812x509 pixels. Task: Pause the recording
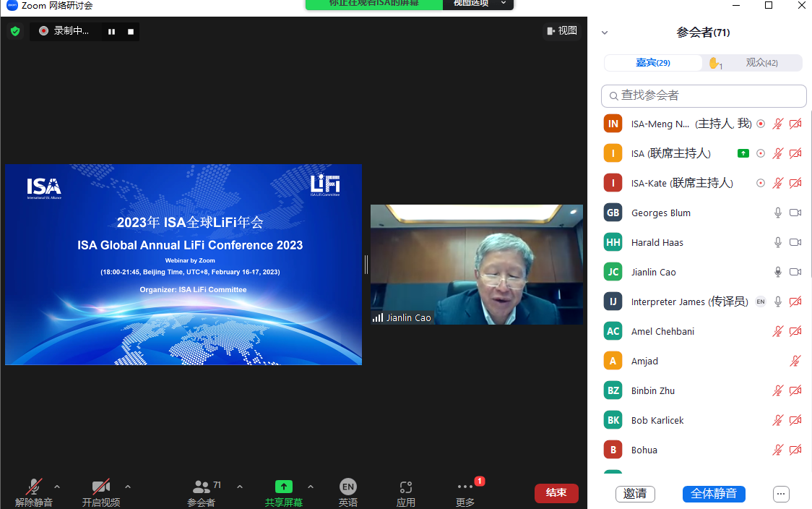pyautogui.click(x=112, y=31)
